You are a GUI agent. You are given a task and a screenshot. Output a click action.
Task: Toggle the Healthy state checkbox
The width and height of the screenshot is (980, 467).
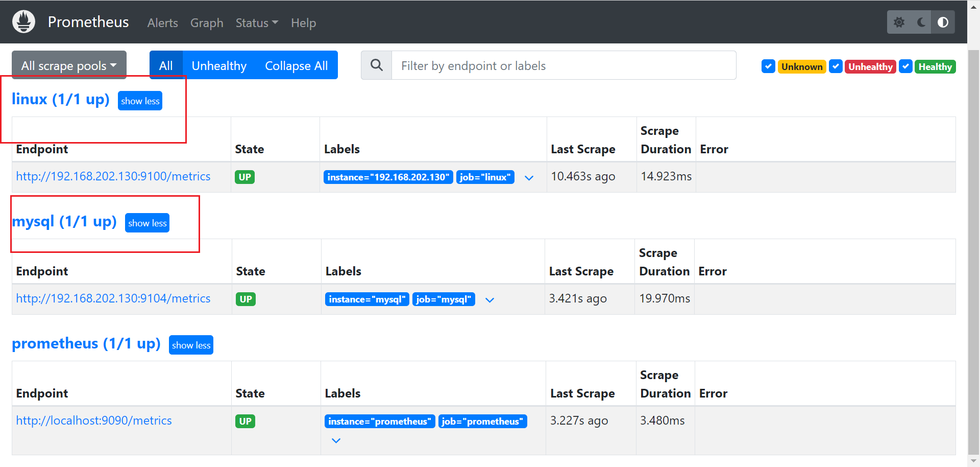905,66
